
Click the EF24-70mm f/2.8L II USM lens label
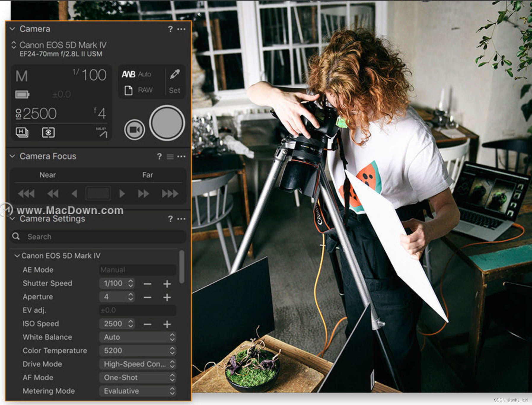61,54
